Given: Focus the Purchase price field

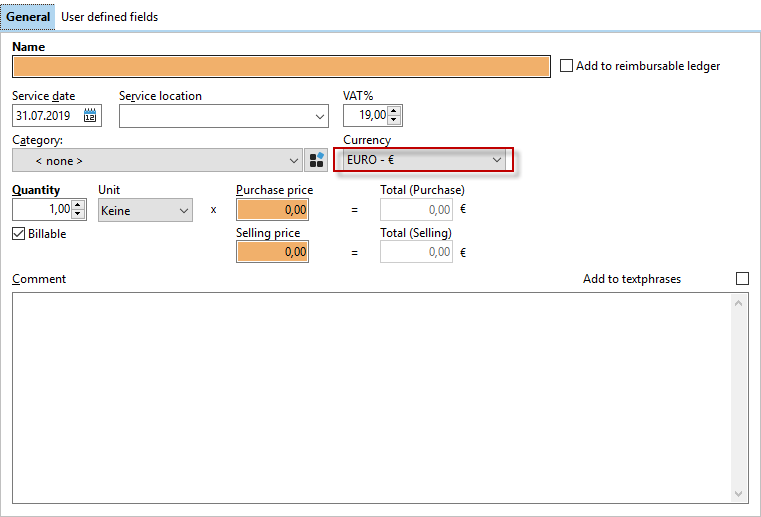Looking at the screenshot, I should pyautogui.click(x=272, y=210).
